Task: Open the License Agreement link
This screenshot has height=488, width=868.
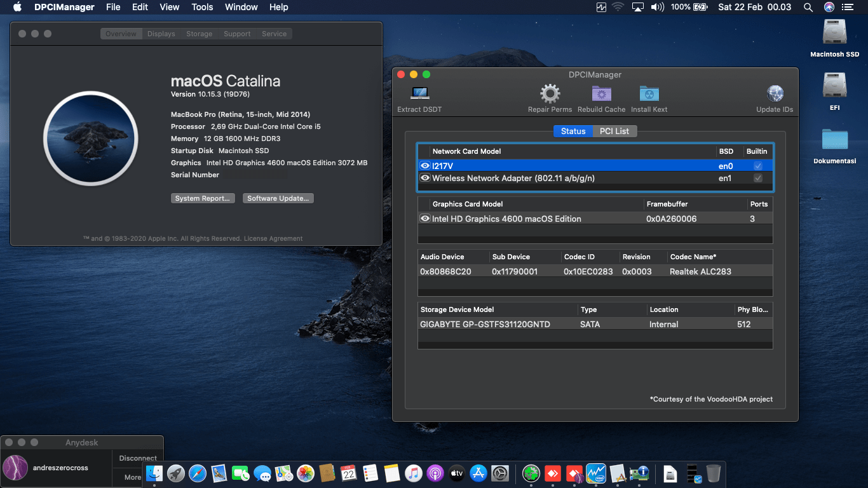Action: pyautogui.click(x=273, y=239)
